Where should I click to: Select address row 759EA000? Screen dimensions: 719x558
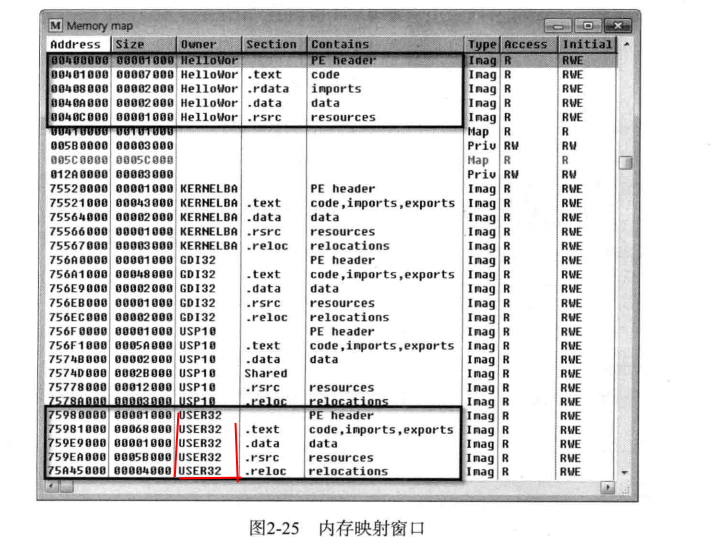[x=330, y=458]
